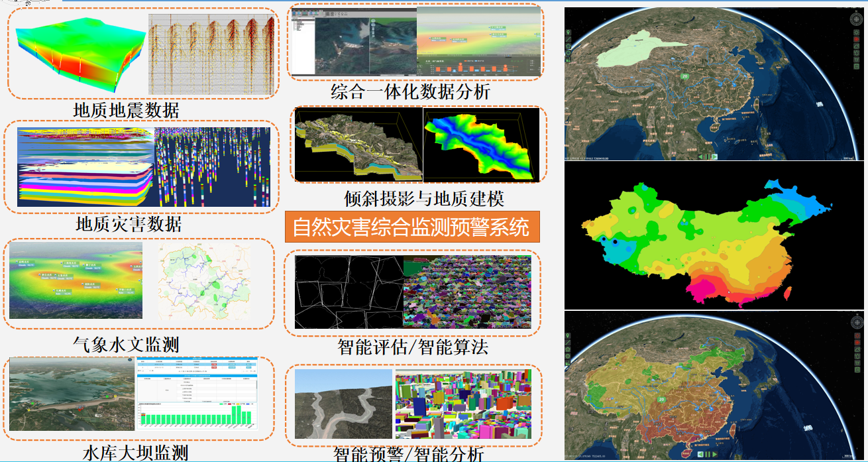Open the layered strata model thumbnail
Screen dimensions: 868x462
pyautogui.click(x=85, y=166)
